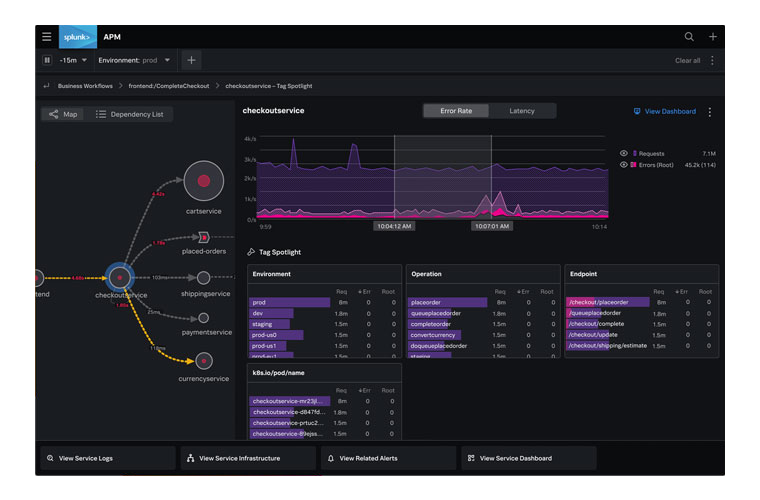760x500 pixels.
Task: Expand the Environment: prod dropdown
Action: point(134,61)
